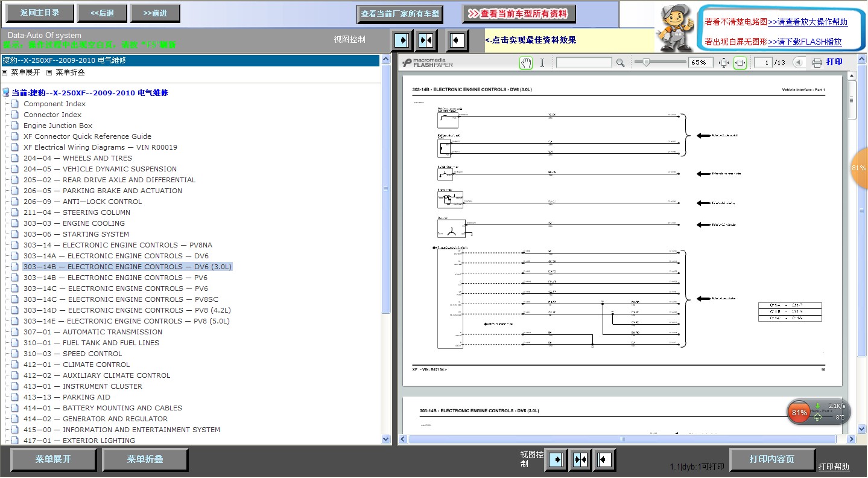Open 415—00 — INFORMATION AND ENTERTAINMENT SYSTEM
The image size is (868, 478).
(122, 430)
